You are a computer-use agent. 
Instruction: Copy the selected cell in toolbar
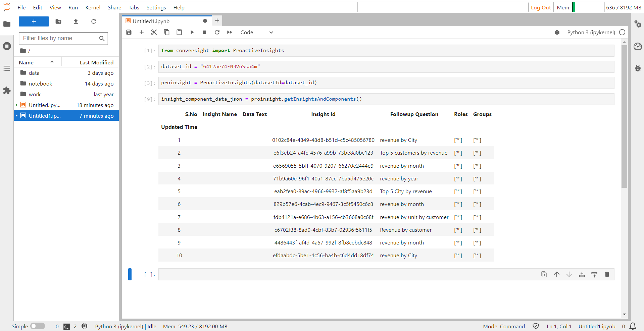pyautogui.click(x=166, y=32)
